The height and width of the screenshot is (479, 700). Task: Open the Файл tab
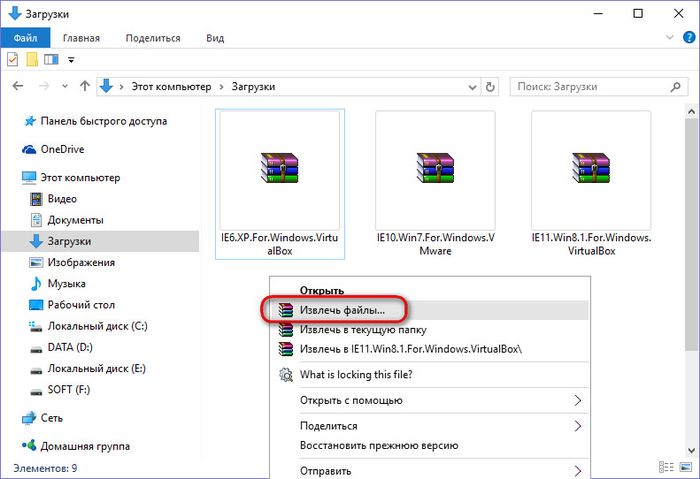25,38
